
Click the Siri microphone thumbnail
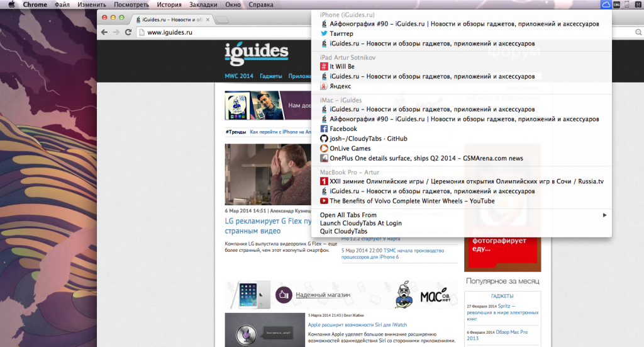(265, 330)
